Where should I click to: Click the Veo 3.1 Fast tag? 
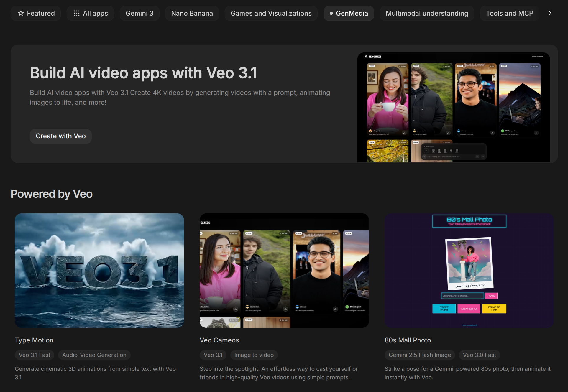[x=35, y=355]
